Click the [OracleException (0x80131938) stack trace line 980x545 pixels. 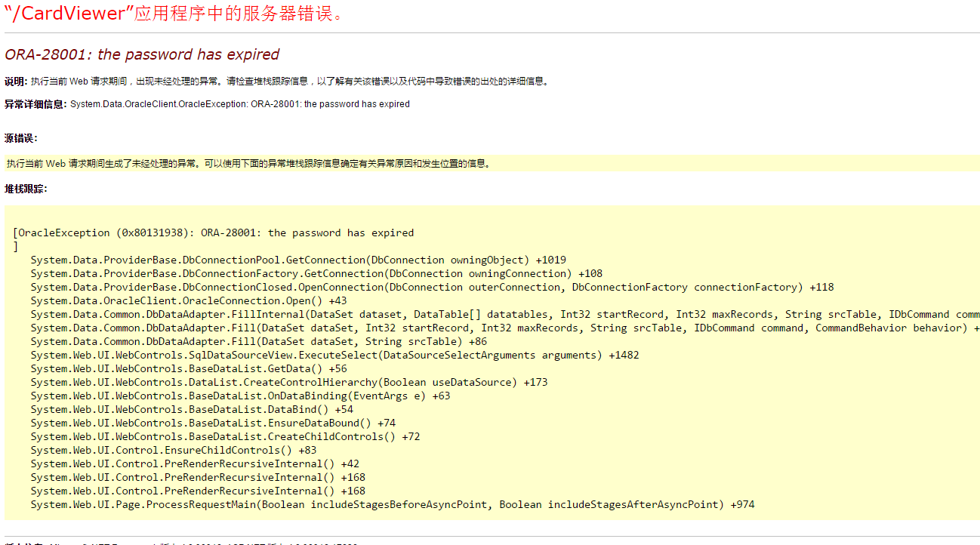[x=214, y=232]
